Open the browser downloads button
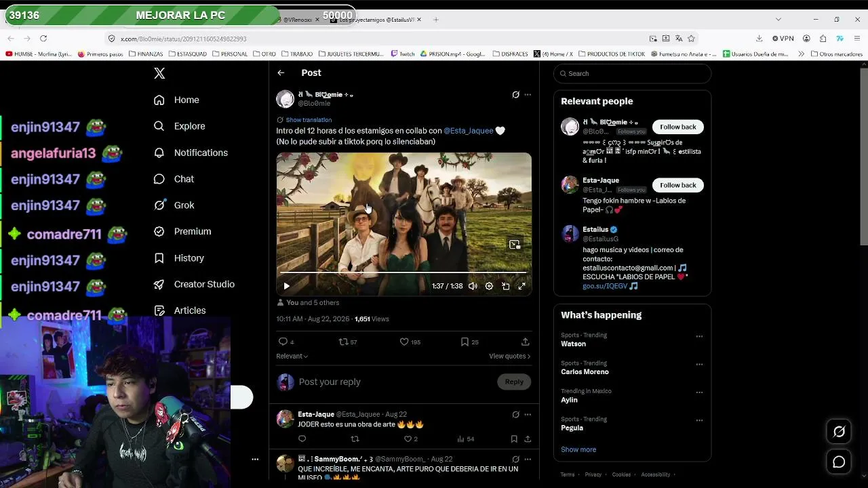The width and height of the screenshot is (868, 488). (759, 39)
